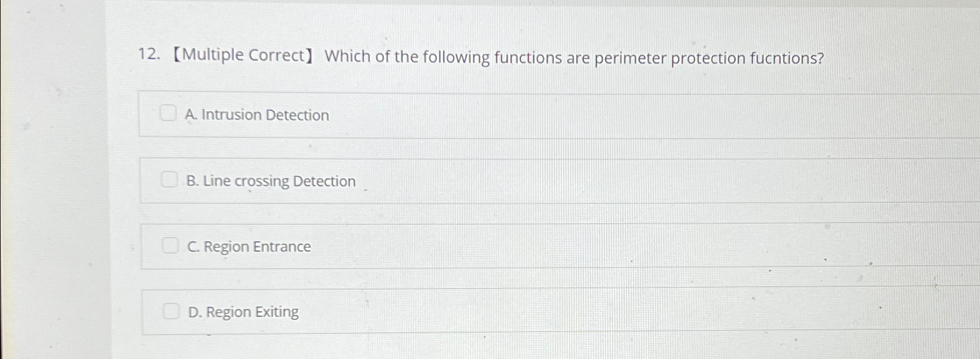
Task: Select answer option D Region Exiting
Action: point(242,312)
